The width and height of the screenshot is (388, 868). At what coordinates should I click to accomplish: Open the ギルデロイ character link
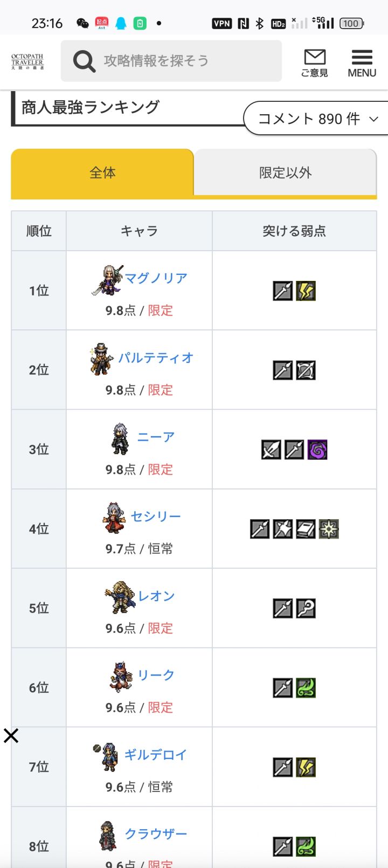pyautogui.click(x=156, y=755)
